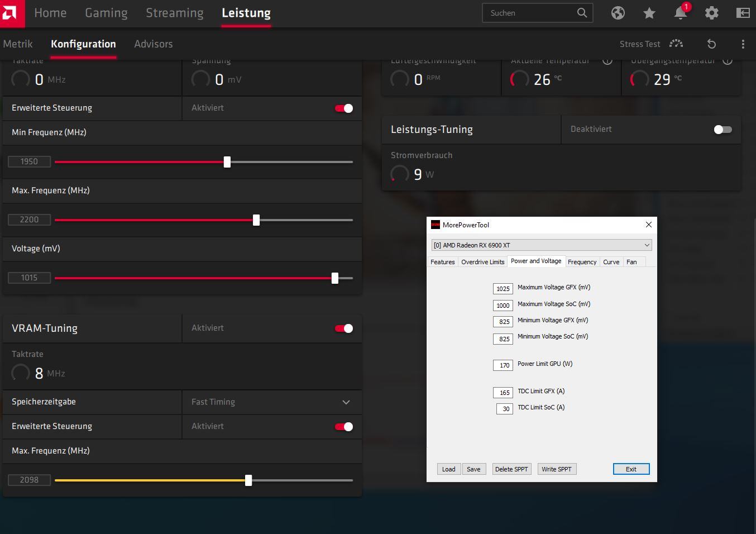Screen dimensions: 756x534
Task: Click TDC Limit SoC field 30
Action: pos(505,409)
